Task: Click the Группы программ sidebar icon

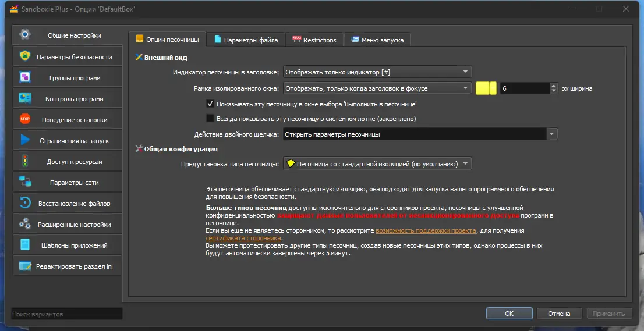Action: [25, 77]
